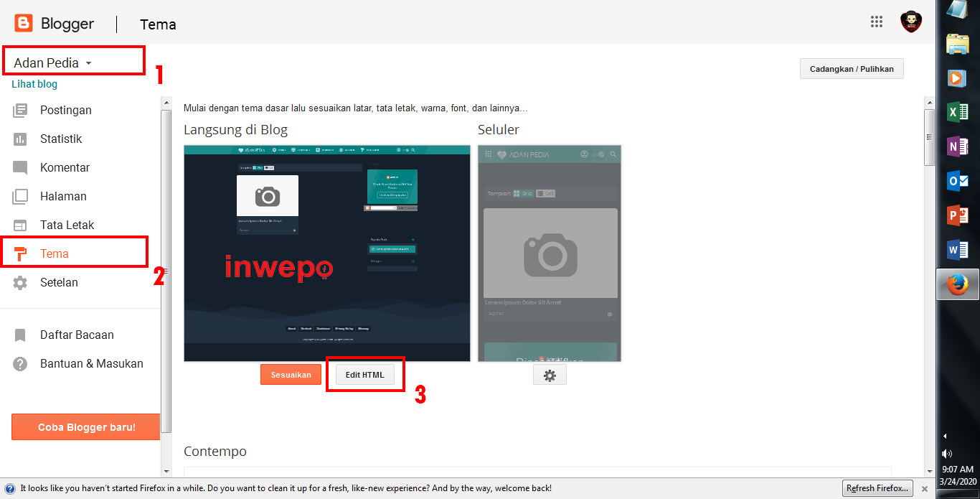Click the Tata Letak layout icon
The width and height of the screenshot is (980, 499).
click(x=20, y=225)
